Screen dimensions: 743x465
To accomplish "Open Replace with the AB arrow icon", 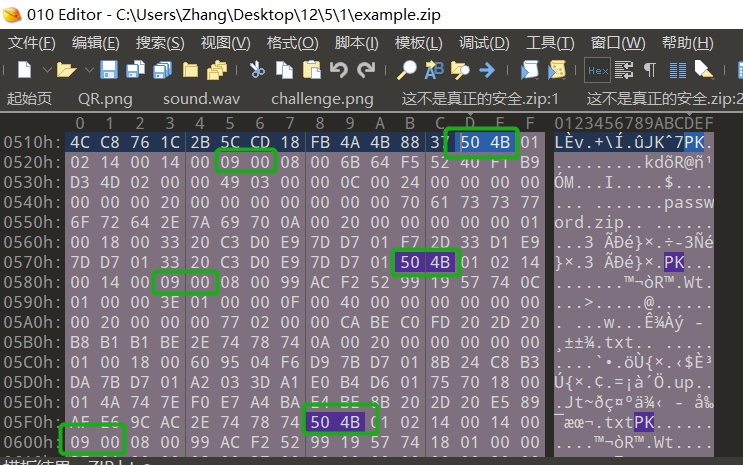I will point(434,70).
